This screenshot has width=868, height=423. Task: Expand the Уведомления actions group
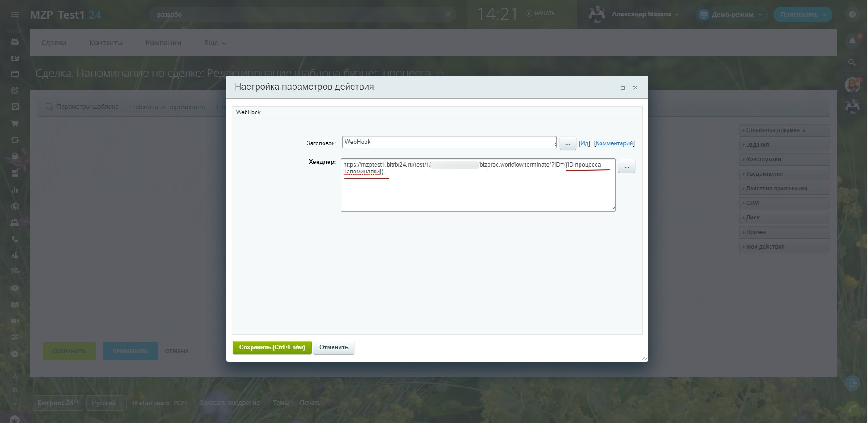click(x=784, y=174)
